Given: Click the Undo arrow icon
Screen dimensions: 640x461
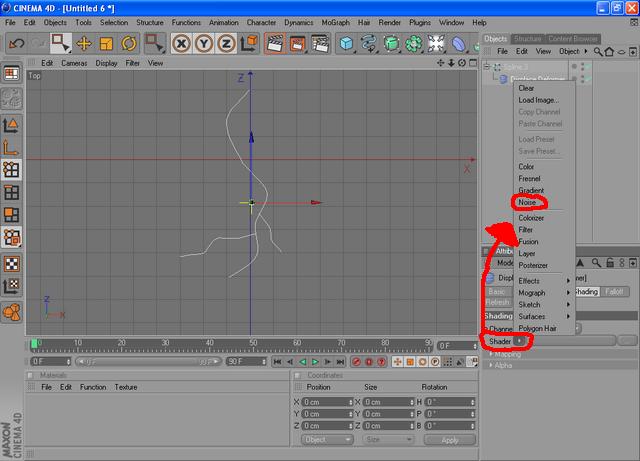Looking at the screenshot, I should (x=16, y=43).
